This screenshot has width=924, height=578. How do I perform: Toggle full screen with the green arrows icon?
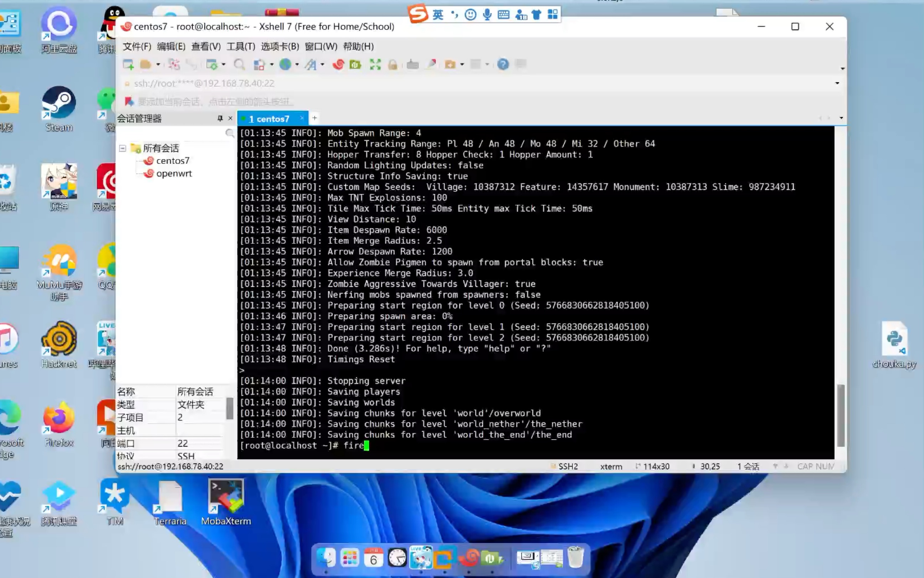click(x=375, y=65)
